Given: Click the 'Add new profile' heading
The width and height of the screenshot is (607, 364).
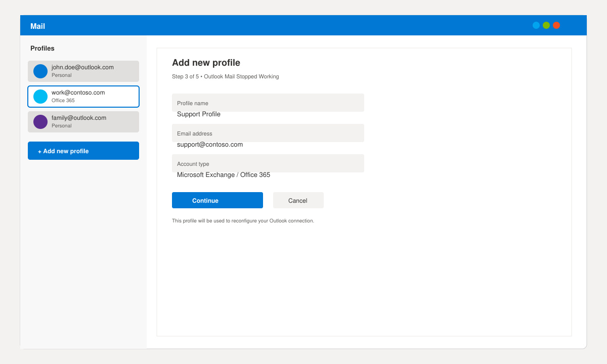Looking at the screenshot, I should [206, 63].
